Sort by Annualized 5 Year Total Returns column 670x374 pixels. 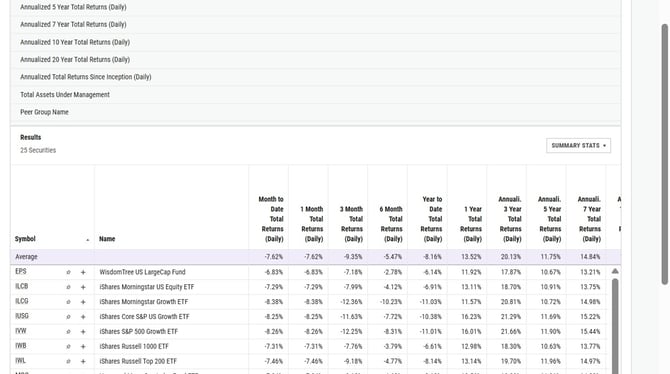coord(550,219)
